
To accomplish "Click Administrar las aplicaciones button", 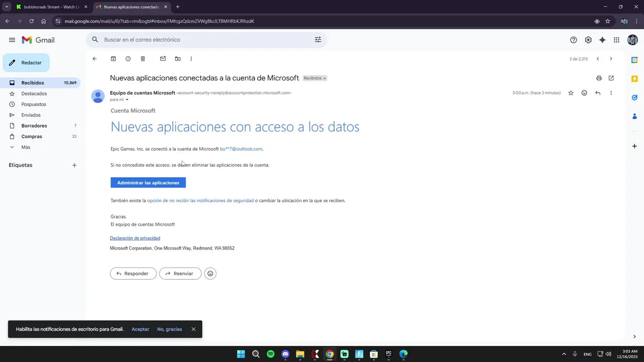I will [148, 183].
